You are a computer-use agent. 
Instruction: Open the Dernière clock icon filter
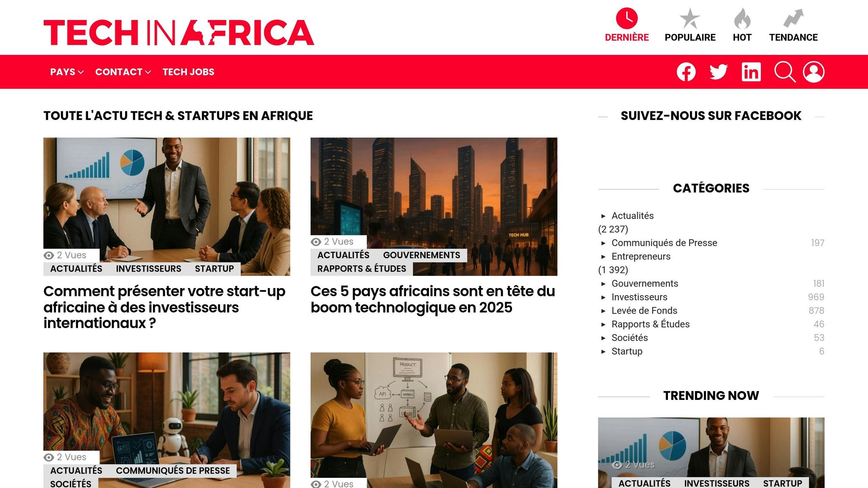click(x=626, y=18)
